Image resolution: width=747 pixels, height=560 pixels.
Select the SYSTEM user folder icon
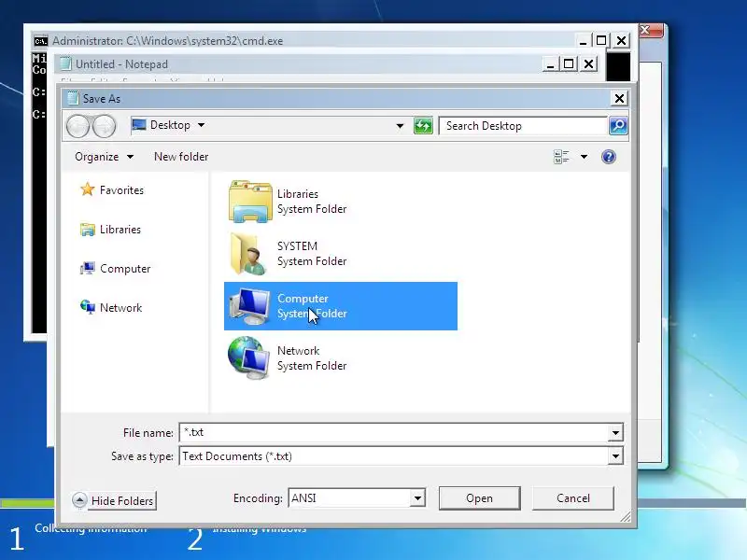[248, 254]
